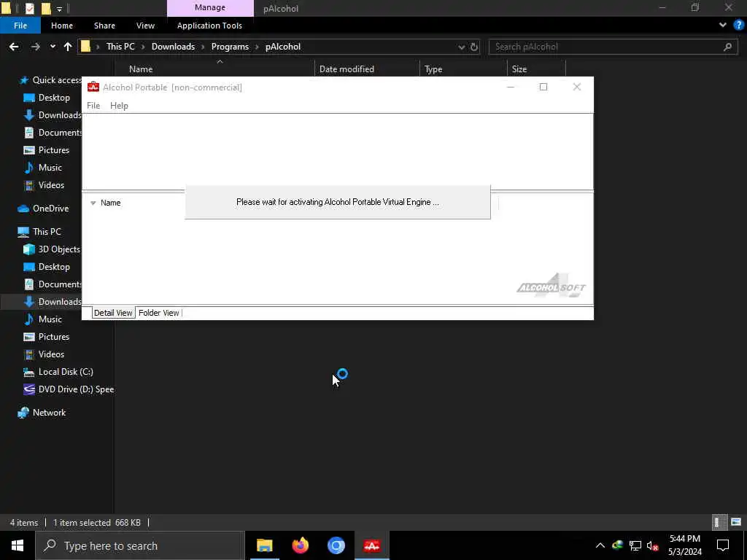Click Downloads in the address breadcrumb

coord(173,47)
